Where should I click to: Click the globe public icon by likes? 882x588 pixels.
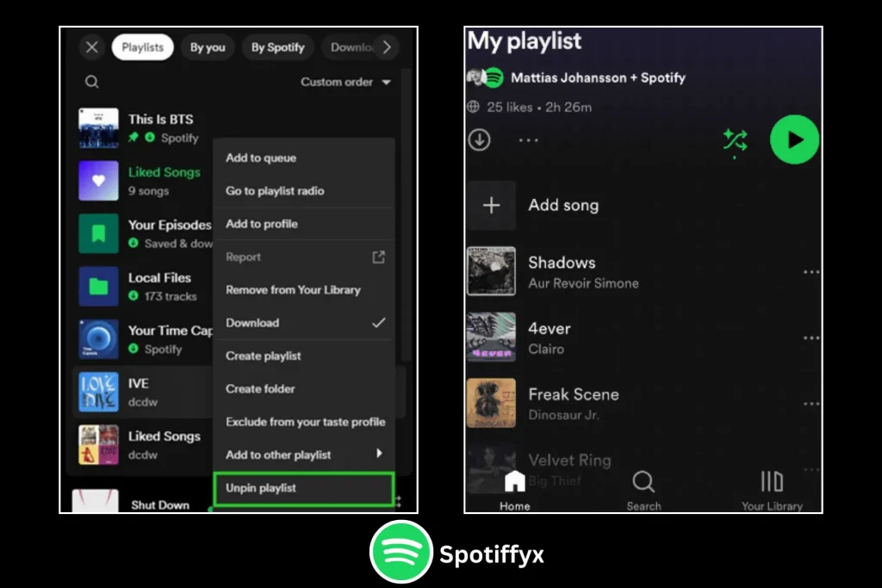pyautogui.click(x=474, y=107)
